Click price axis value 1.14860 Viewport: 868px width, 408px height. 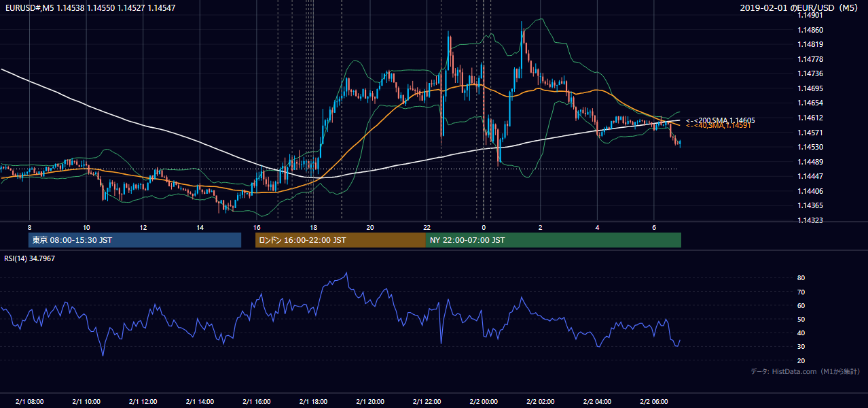click(x=810, y=30)
